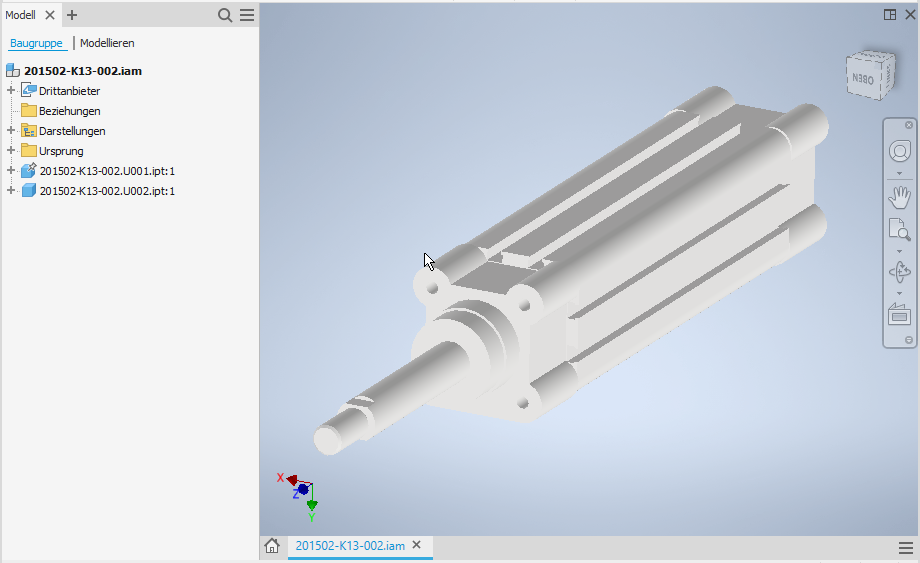Expand the Darstellungen folder
920x563 pixels.
[11, 131]
